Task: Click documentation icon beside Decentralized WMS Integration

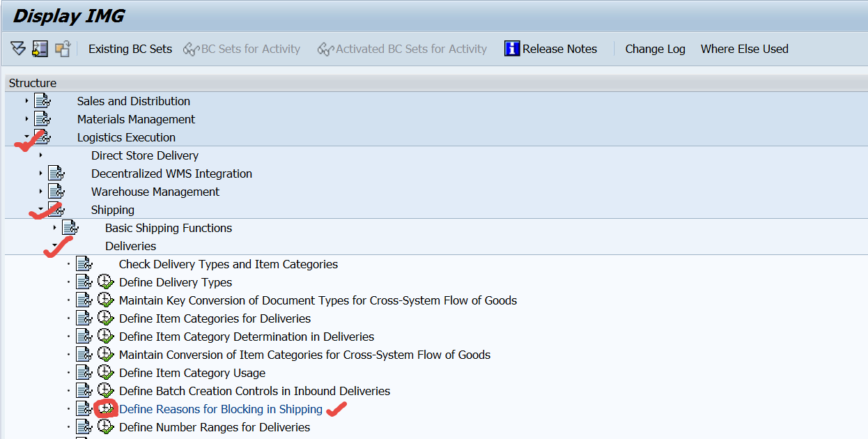Action: tap(56, 173)
